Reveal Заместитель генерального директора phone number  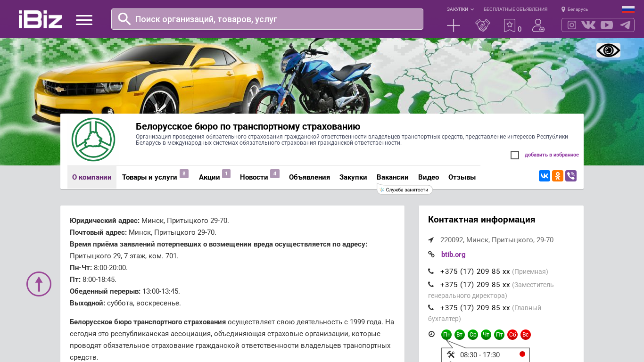pyautogui.click(x=475, y=285)
